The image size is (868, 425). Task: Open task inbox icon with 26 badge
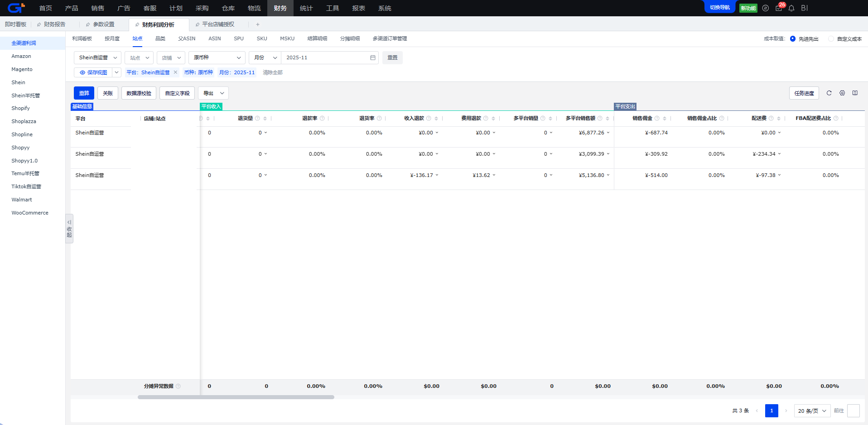[x=779, y=8]
